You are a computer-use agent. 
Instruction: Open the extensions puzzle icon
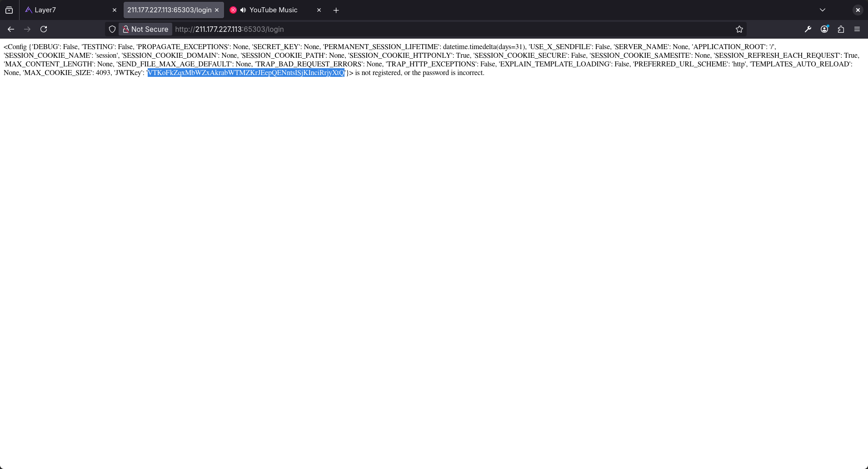[841, 29]
